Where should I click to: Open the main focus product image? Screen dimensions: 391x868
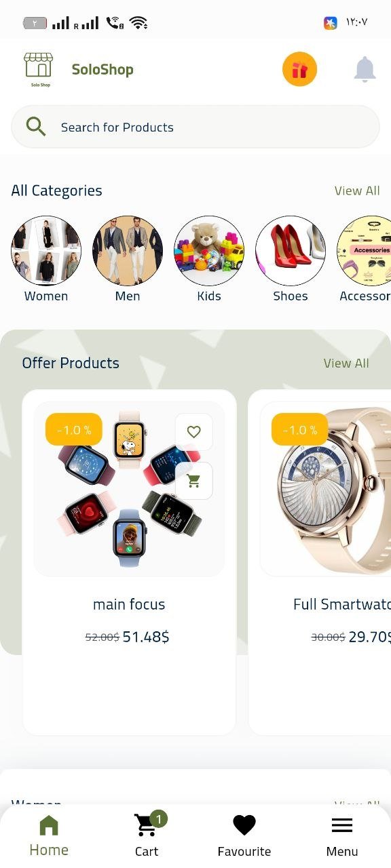click(x=129, y=489)
